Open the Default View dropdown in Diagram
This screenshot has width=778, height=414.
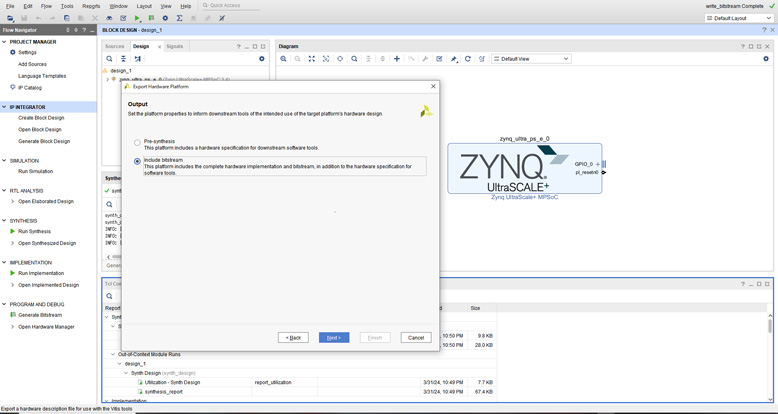pyautogui.click(x=531, y=59)
